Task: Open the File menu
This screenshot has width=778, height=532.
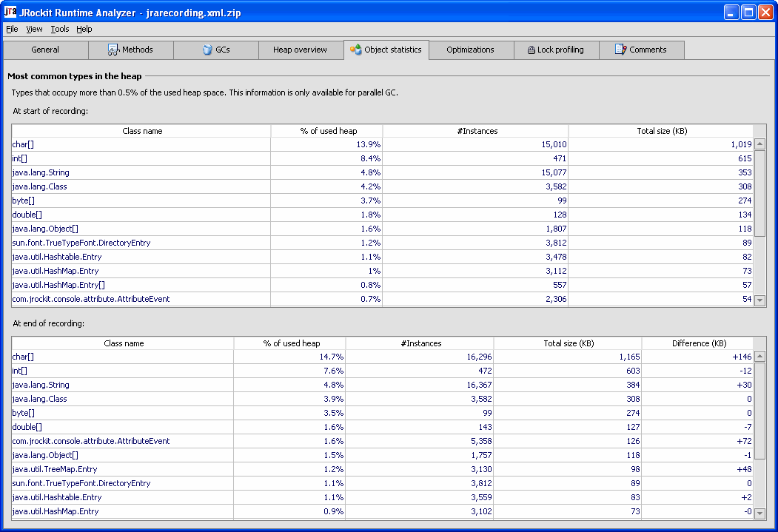Action: [12, 29]
